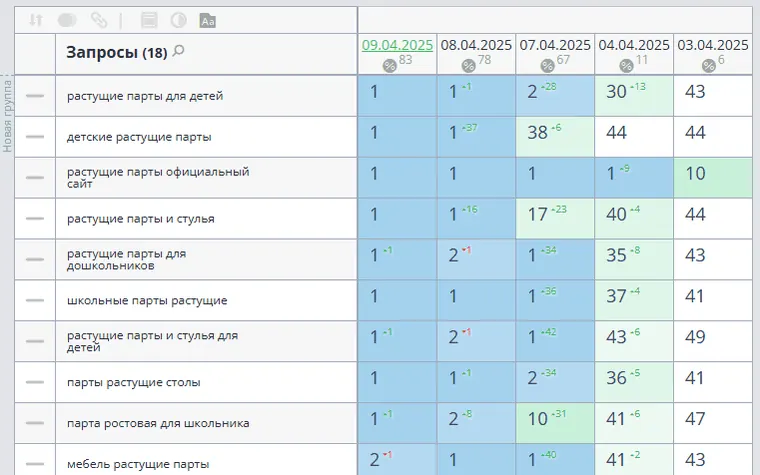Click 09.04.2025 cell for 'детские растущие парты'

pyautogui.click(x=397, y=137)
